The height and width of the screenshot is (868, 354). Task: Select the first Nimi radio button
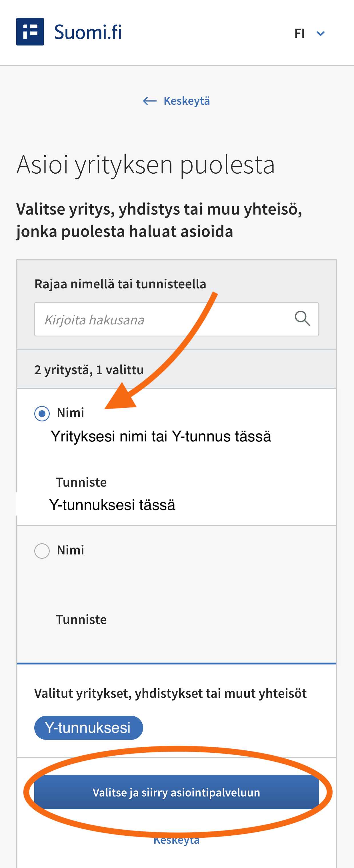click(42, 413)
